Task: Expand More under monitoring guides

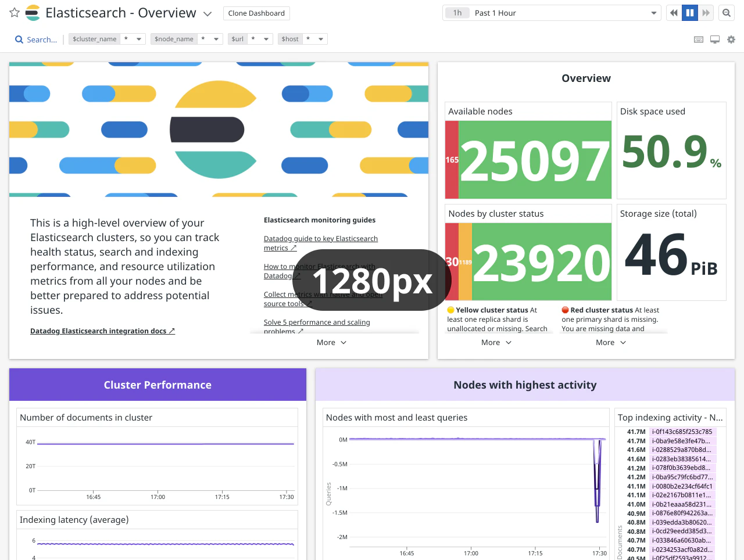Action: coord(331,343)
